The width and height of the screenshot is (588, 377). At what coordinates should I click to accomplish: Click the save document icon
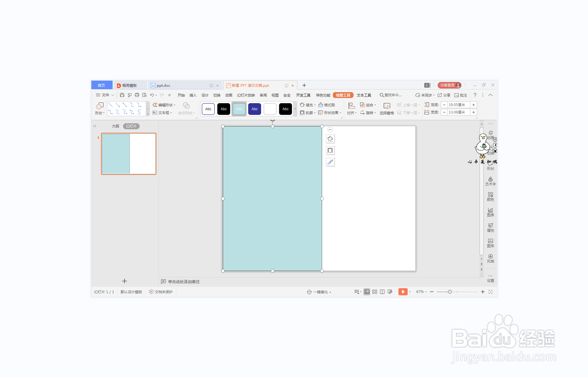click(x=122, y=95)
